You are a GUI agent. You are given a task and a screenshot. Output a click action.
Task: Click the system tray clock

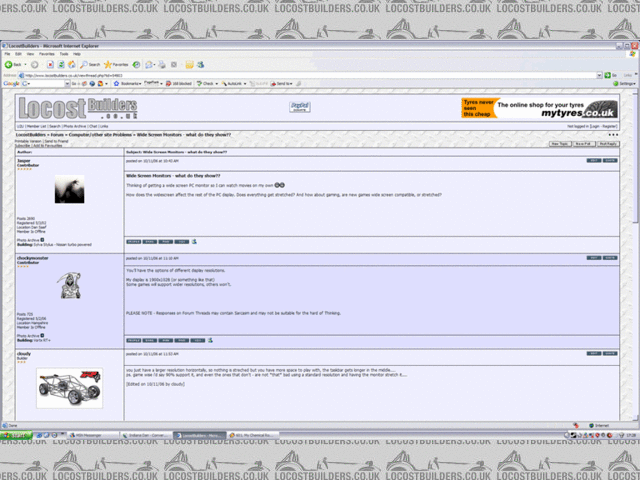click(x=631, y=436)
